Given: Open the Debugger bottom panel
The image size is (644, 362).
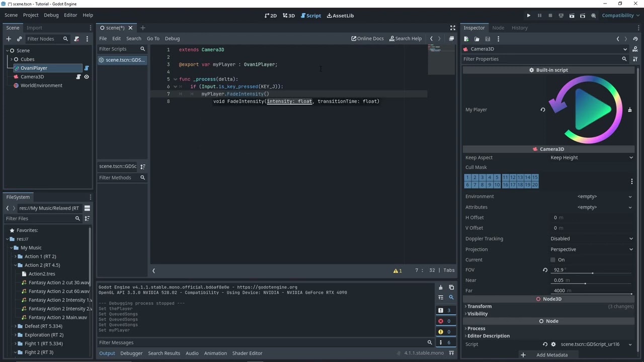Looking at the screenshot, I should coord(131,353).
